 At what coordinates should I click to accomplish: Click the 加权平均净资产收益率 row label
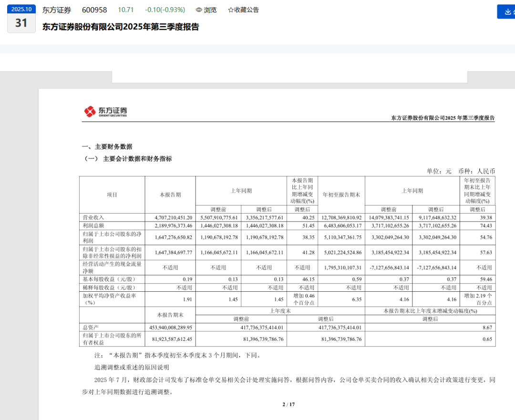pyautogui.click(x=109, y=299)
